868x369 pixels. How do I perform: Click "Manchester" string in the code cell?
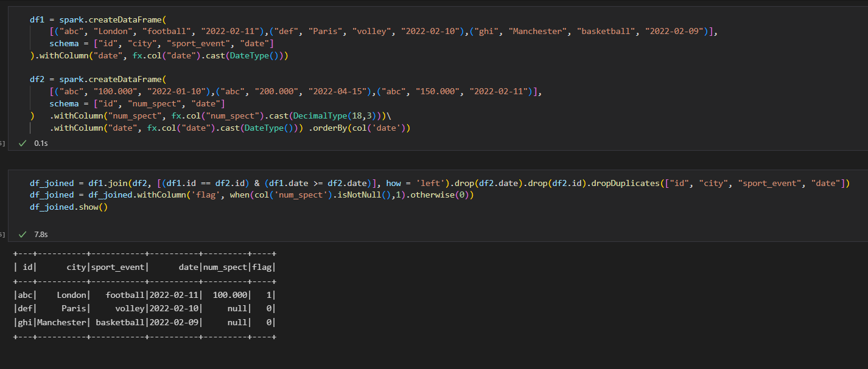point(539,32)
